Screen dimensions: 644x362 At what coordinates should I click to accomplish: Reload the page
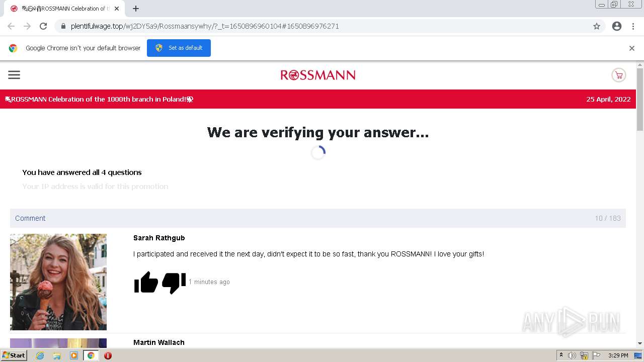point(43,26)
